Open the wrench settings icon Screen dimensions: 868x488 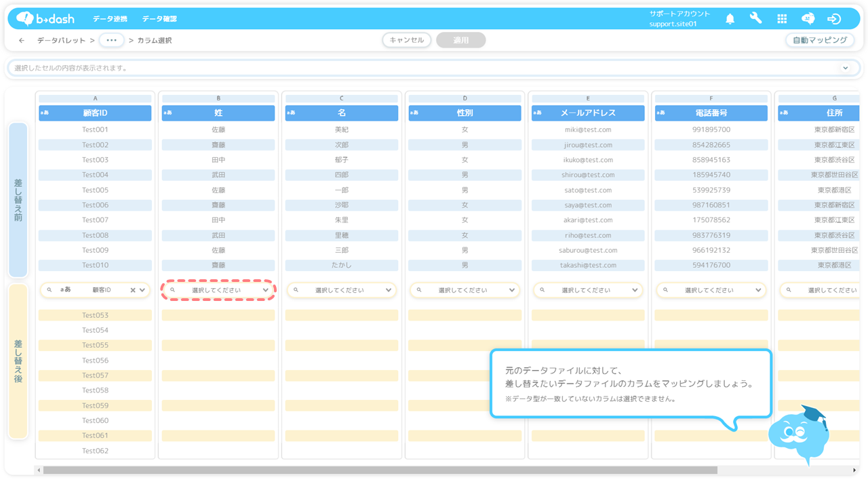[755, 19]
